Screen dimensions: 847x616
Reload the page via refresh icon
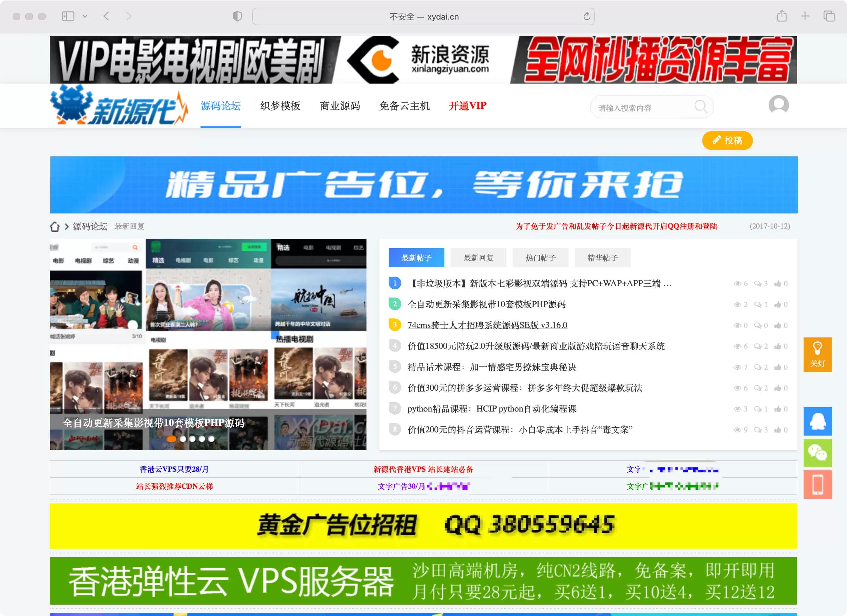pyautogui.click(x=587, y=16)
